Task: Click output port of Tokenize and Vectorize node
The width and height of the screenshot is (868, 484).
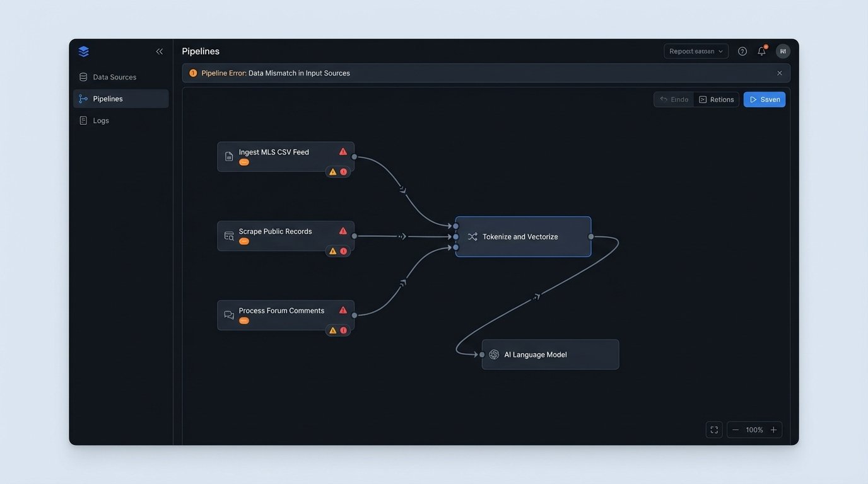Action: [591, 237]
